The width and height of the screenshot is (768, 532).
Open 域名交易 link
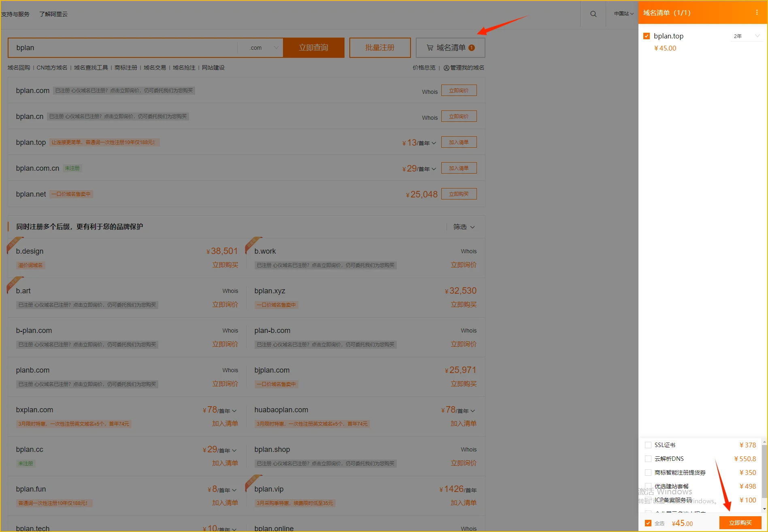[155, 68]
